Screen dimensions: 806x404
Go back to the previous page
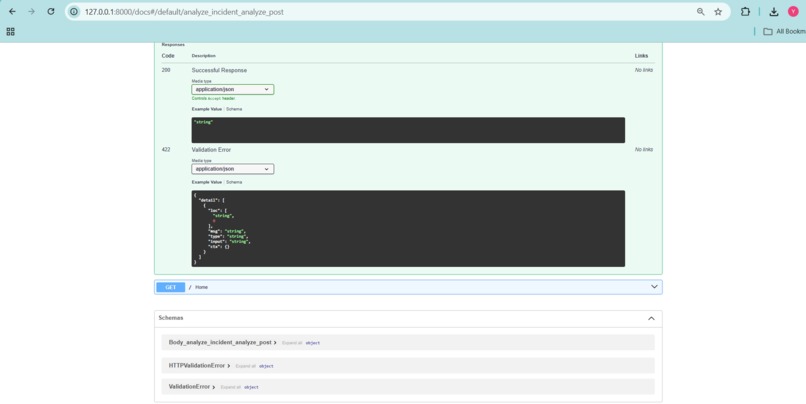(12, 11)
